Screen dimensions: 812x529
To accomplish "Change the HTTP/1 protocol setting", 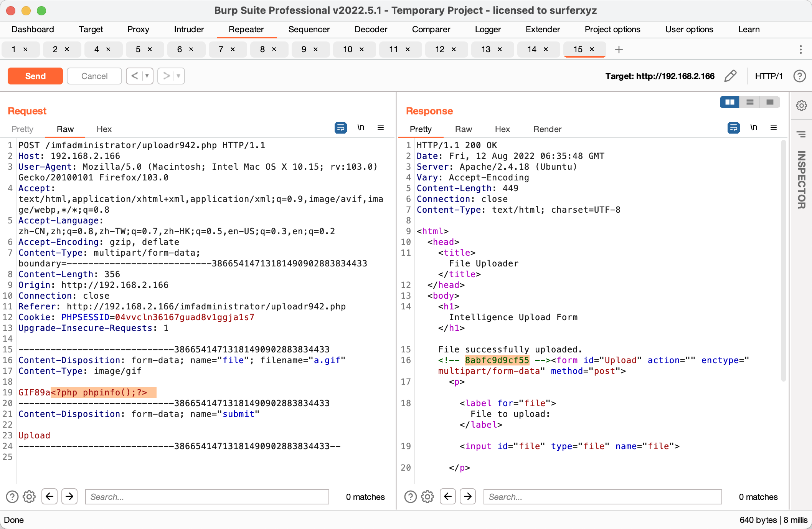I will [x=769, y=76].
